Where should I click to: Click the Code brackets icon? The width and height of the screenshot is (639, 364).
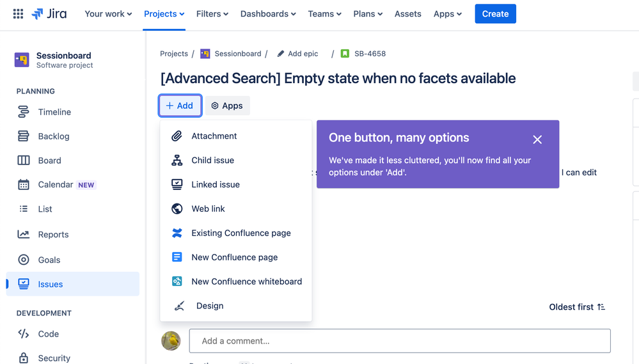coord(23,334)
